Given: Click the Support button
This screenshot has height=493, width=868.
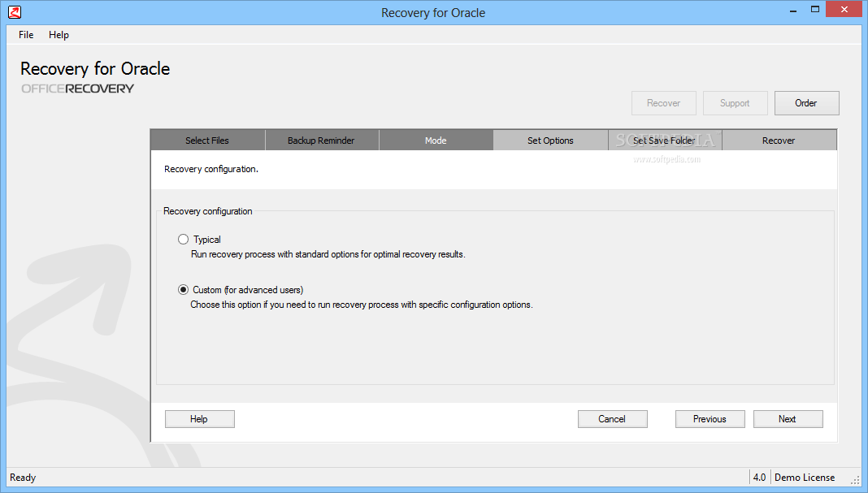Looking at the screenshot, I should click(x=736, y=103).
